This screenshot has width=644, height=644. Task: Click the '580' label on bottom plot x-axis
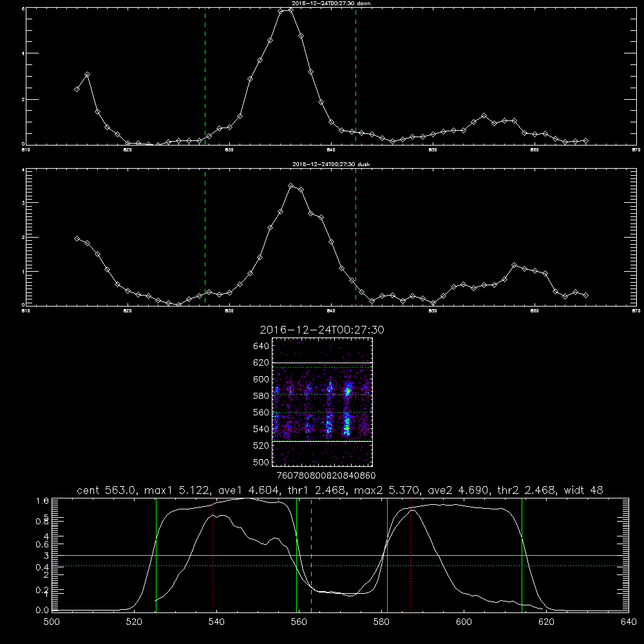381,622
